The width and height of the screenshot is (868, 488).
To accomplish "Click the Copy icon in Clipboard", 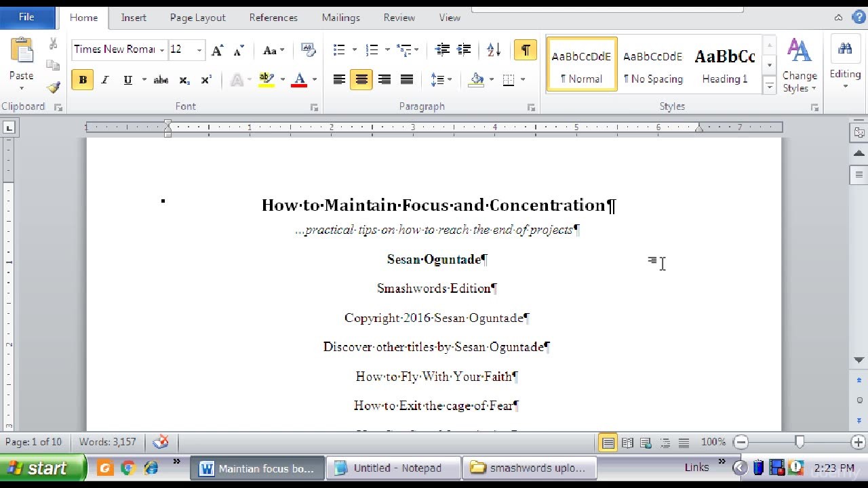I will click(x=53, y=65).
